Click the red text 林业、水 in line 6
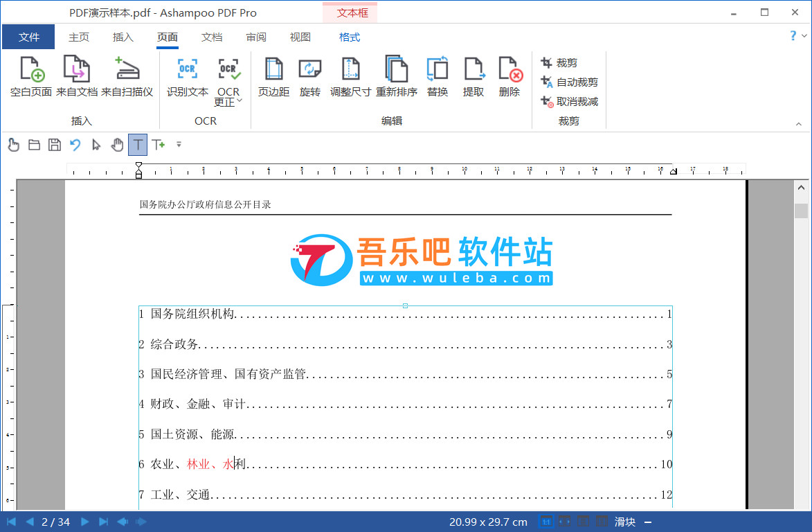Screen dimensions: 812x532 click(210, 463)
